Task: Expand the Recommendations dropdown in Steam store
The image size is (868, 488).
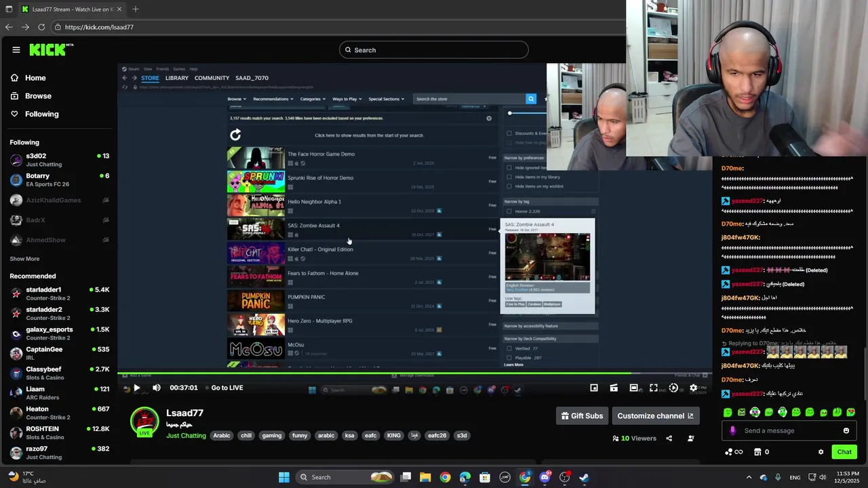Action: tap(273, 99)
